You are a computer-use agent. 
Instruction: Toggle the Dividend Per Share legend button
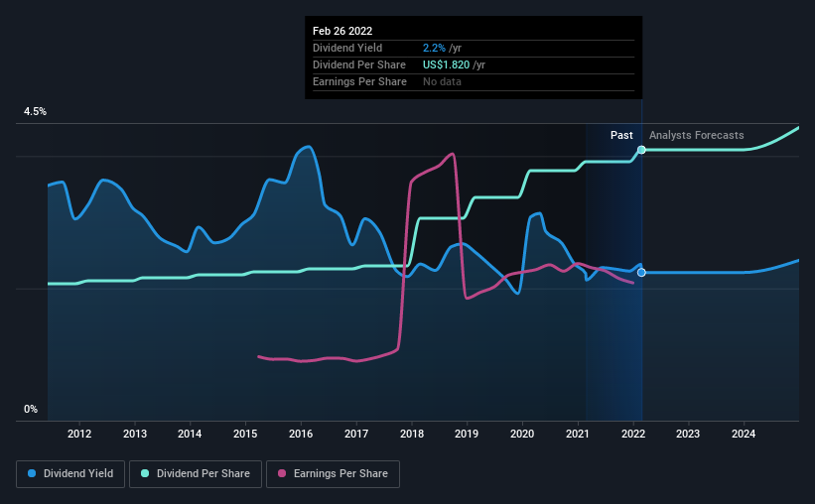196,474
